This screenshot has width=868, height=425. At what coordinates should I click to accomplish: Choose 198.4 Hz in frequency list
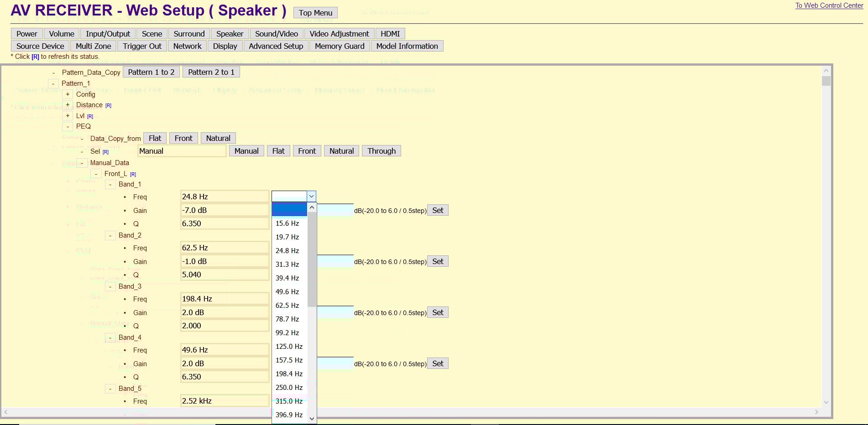289,374
